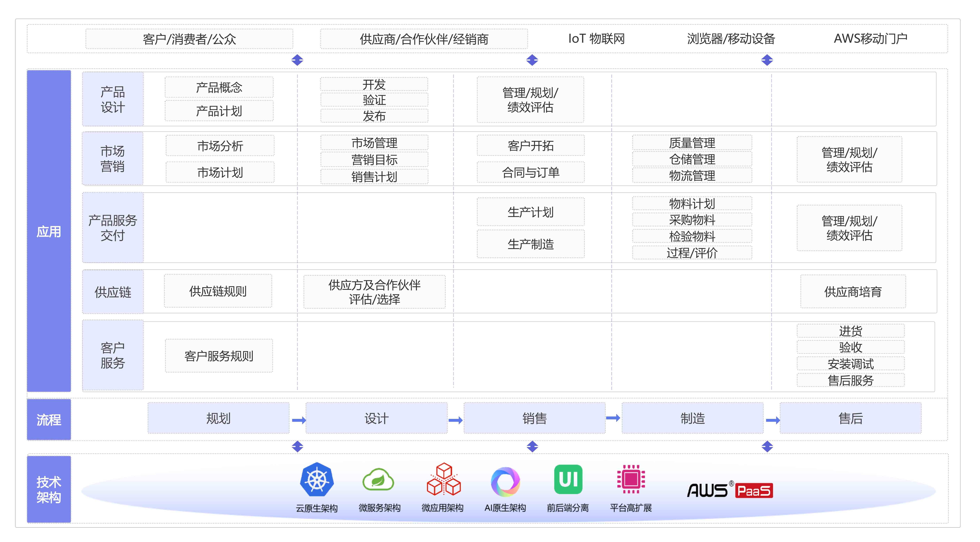The image size is (980, 542).
Task: Select the 供应链 row label
Action: 113,292
